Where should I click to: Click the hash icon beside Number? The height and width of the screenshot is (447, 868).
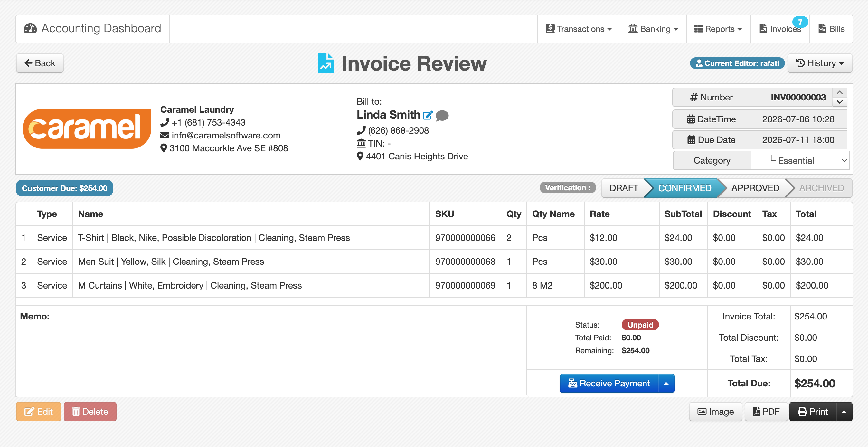coord(694,98)
